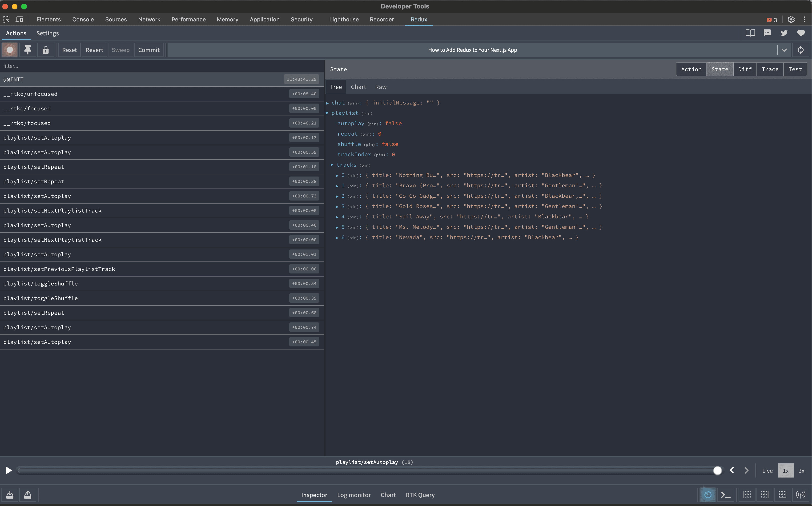Click the replay timeline slider handle

[x=717, y=470]
